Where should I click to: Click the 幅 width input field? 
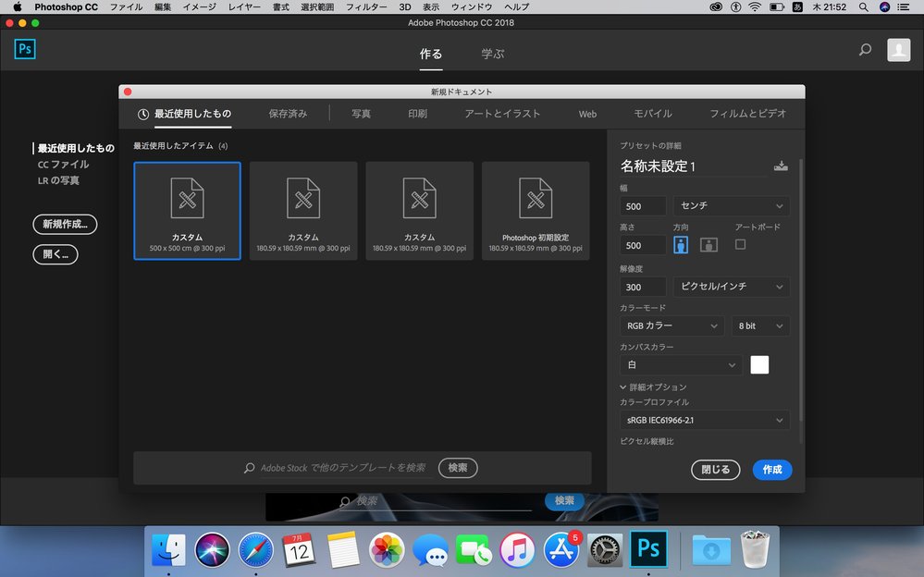point(643,206)
